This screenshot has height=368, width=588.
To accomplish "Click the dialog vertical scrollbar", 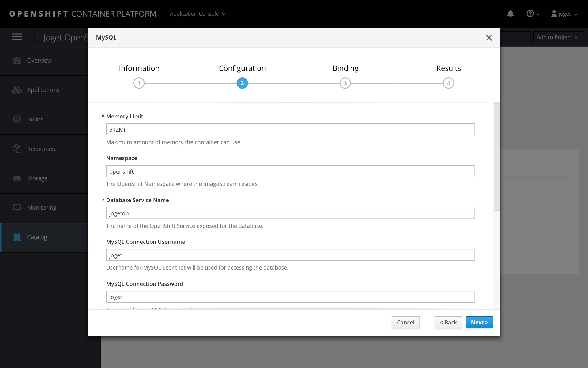I will coord(496,157).
